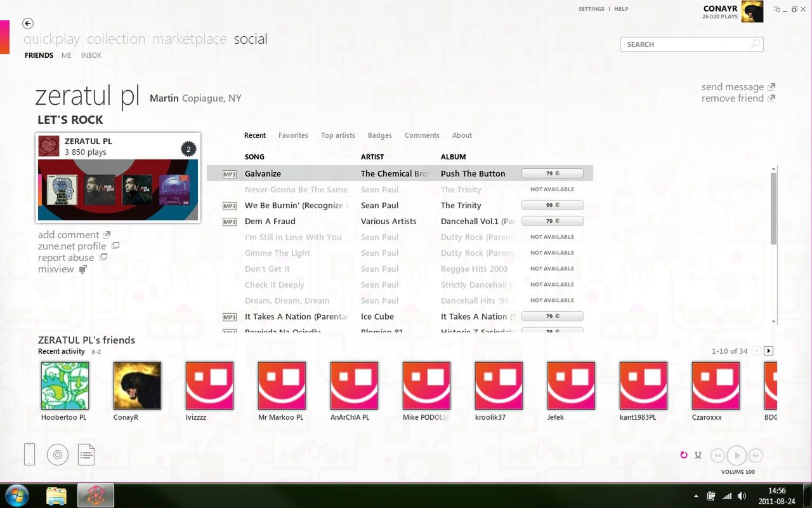Open Czaroxxx friend tile

(x=716, y=385)
